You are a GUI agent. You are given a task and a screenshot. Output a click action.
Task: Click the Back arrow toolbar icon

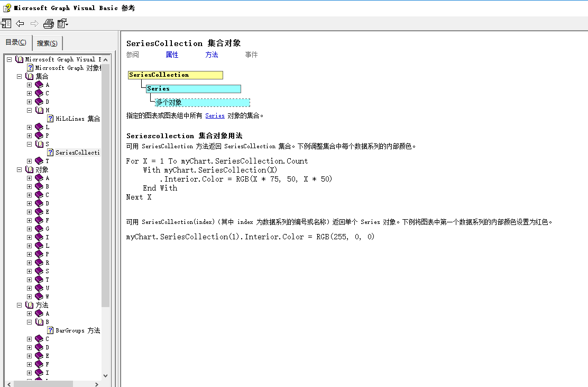pos(20,23)
